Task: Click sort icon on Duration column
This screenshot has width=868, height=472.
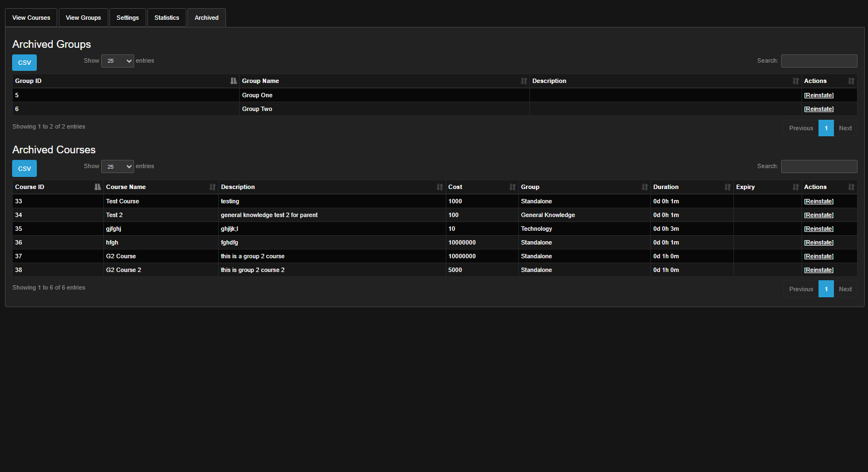Action: click(727, 187)
